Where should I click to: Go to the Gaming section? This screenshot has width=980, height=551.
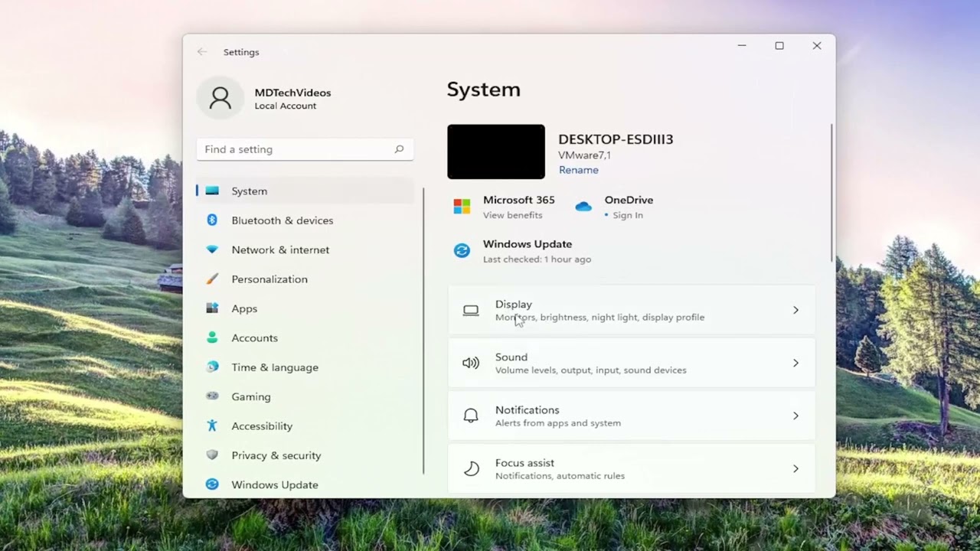[305, 396]
